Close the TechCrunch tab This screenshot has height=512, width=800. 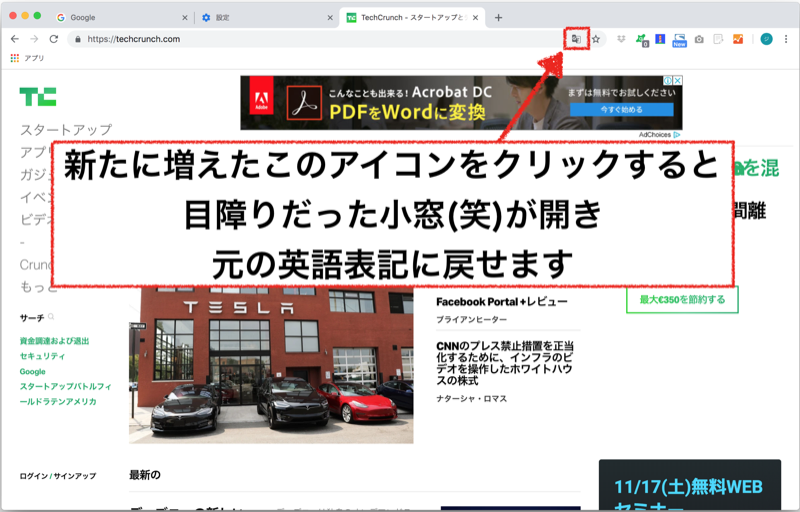click(x=476, y=17)
